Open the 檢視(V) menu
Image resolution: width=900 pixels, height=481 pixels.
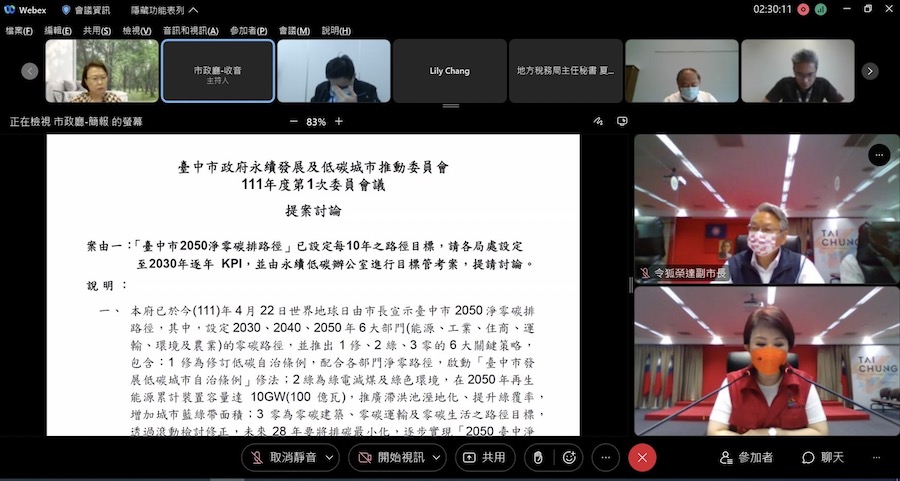coord(137,31)
